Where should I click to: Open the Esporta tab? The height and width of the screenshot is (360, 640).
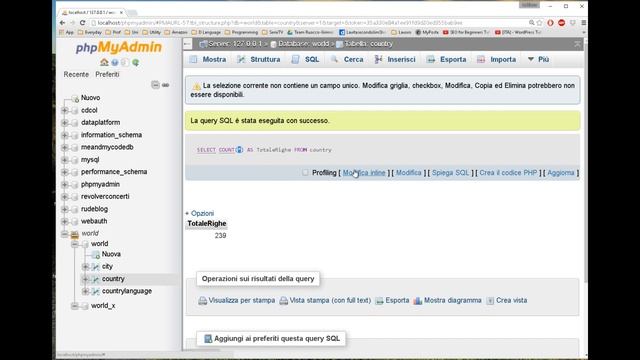[447, 60]
